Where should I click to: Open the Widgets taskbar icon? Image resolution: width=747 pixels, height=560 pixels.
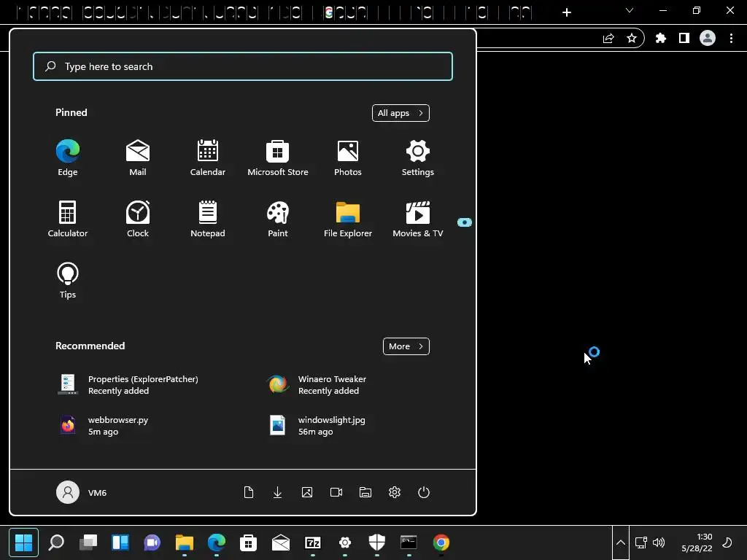point(120,542)
